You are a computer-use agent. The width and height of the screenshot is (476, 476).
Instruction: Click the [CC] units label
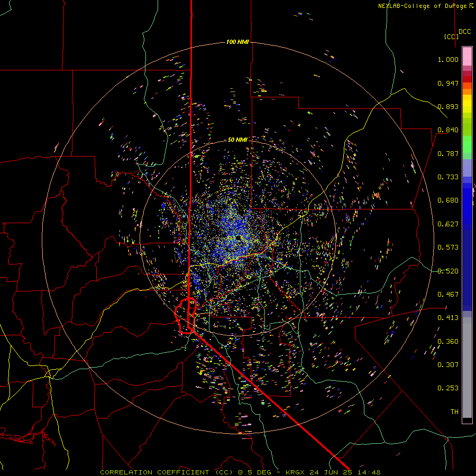tap(451, 36)
